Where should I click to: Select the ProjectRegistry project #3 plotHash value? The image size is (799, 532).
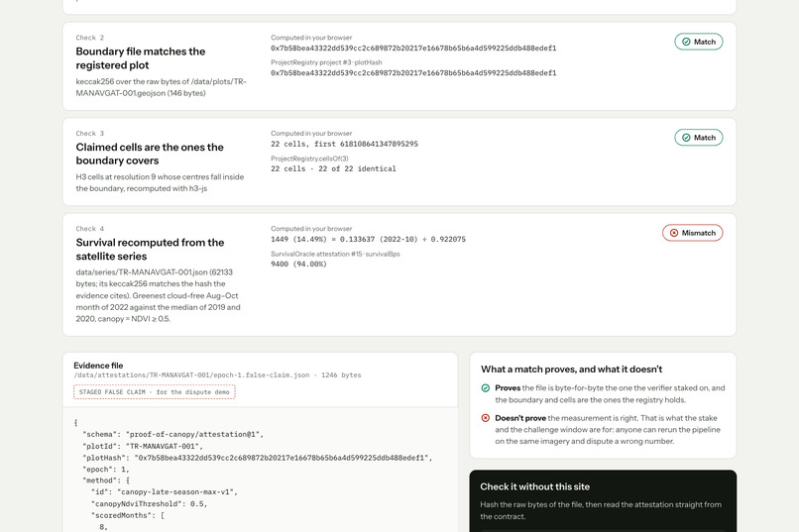pos(413,72)
